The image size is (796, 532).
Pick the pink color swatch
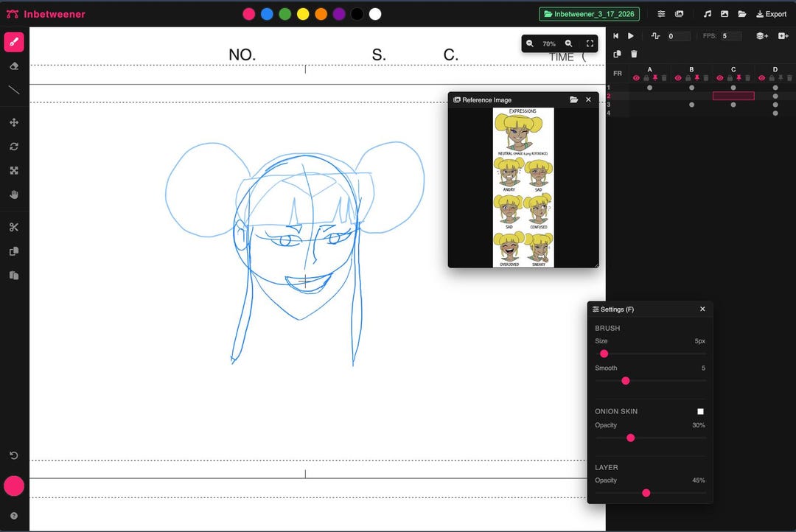(x=249, y=14)
